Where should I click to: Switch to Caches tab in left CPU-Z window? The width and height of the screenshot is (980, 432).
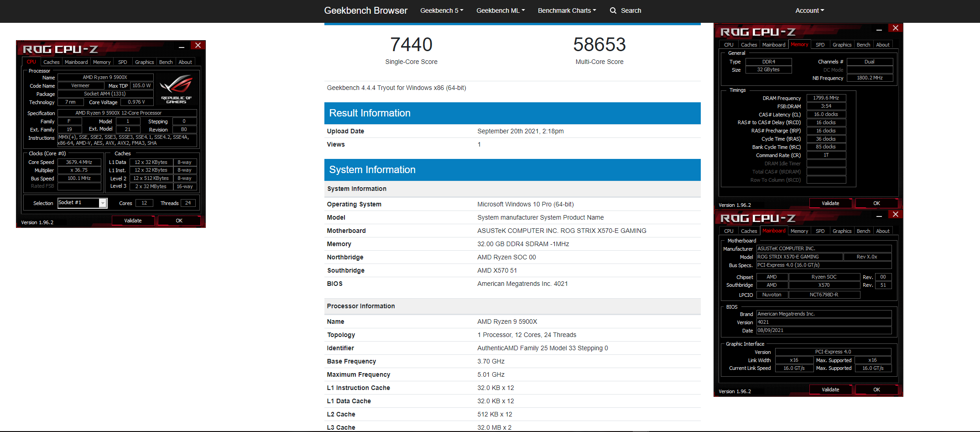[51, 62]
